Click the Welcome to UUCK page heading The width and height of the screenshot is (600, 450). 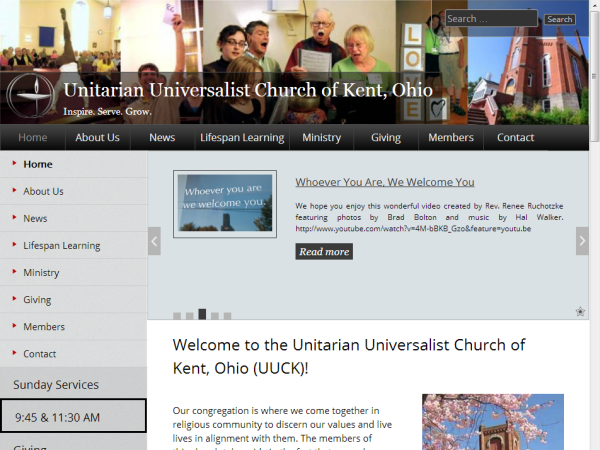point(349,357)
